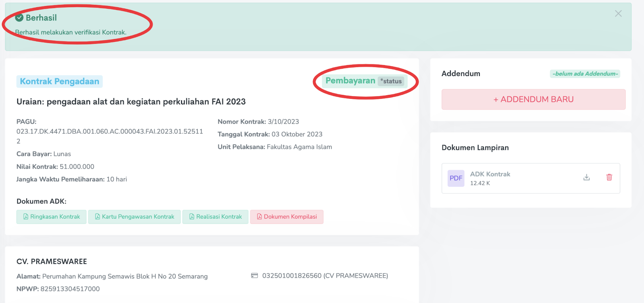Click the green check icon beside Berhasil
644x303 pixels.
click(19, 18)
